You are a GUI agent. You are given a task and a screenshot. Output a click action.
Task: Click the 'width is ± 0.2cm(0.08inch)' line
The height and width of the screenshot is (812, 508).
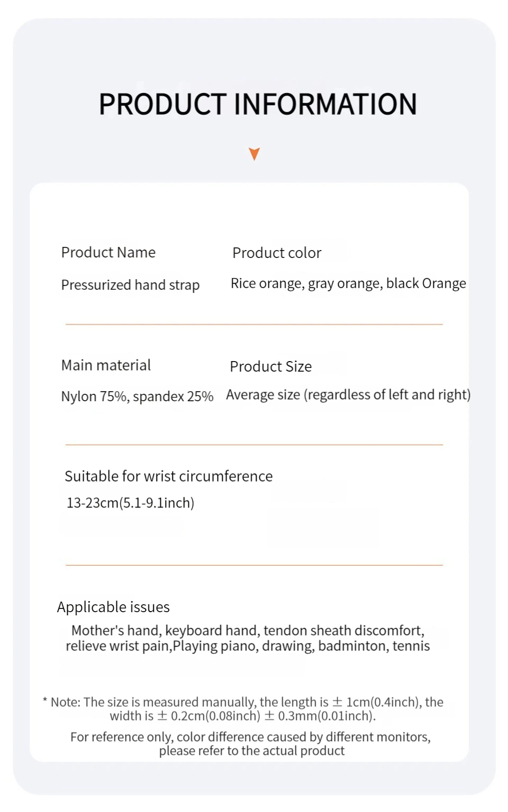tap(243, 716)
